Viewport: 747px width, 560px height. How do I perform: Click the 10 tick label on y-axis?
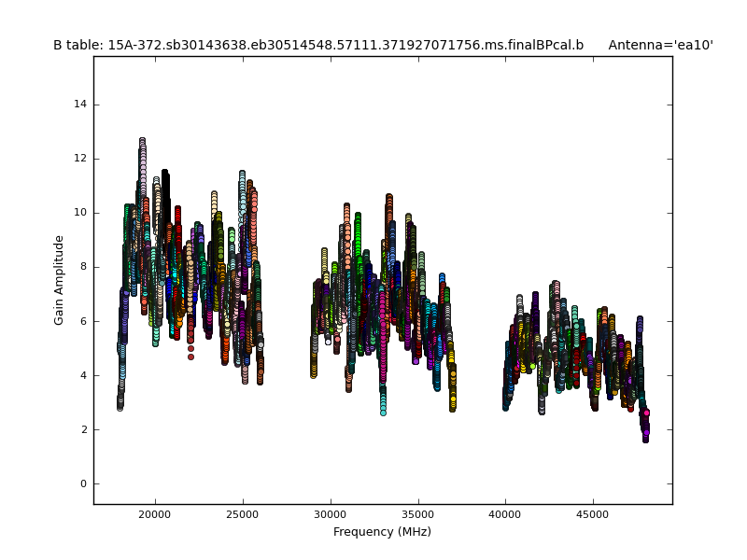pyautogui.click(x=81, y=213)
